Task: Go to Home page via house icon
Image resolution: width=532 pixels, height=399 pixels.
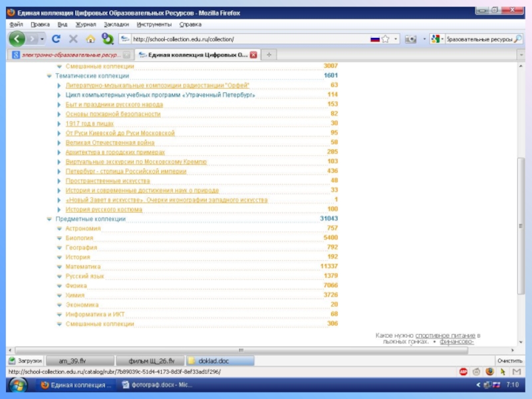Action: pos(90,39)
